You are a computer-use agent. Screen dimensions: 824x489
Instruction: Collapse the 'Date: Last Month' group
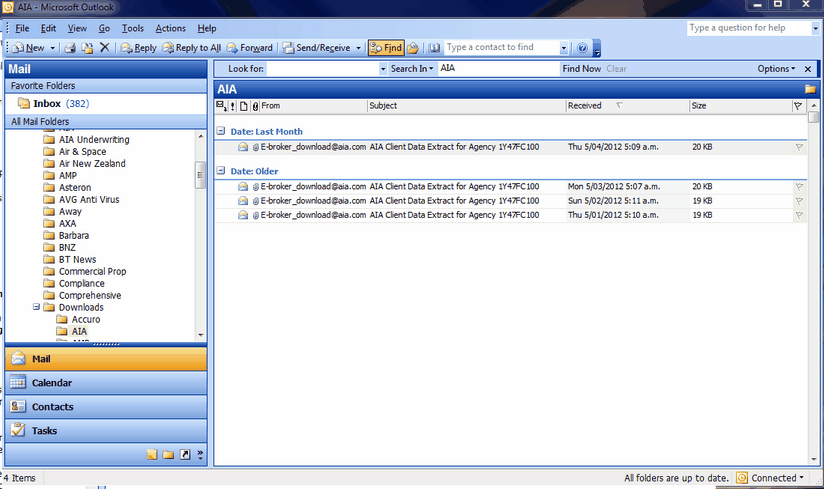coord(221,131)
